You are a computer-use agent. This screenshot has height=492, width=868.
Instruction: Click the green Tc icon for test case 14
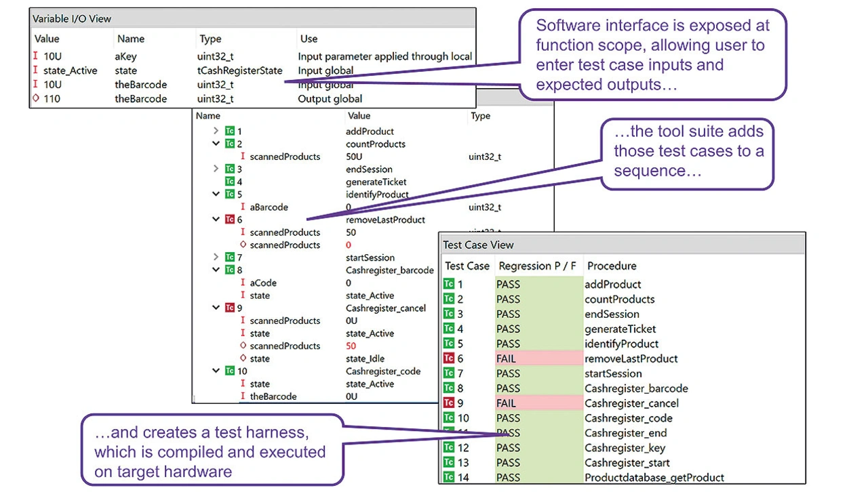tap(449, 478)
